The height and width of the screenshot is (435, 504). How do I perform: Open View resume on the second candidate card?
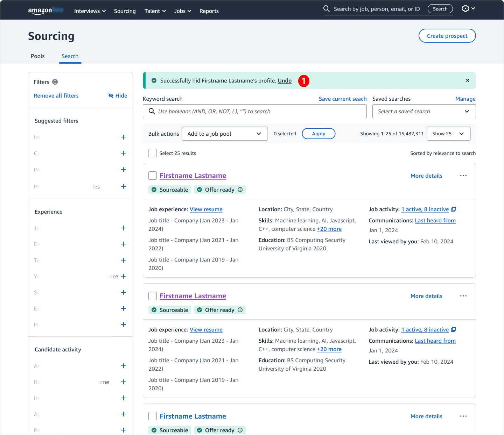(x=206, y=329)
